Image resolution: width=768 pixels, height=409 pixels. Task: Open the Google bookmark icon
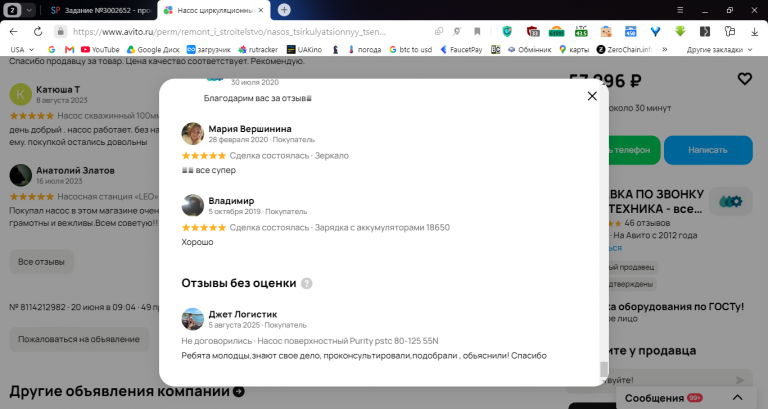pos(51,49)
